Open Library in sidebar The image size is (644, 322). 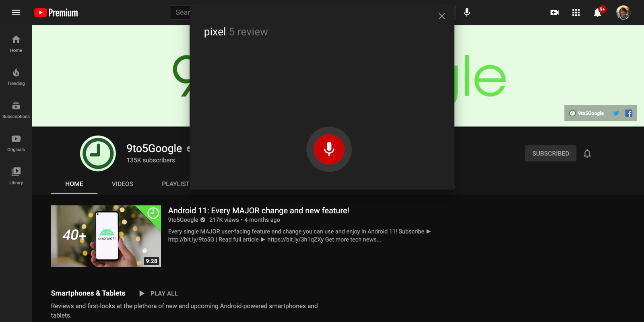click(16, 176)
